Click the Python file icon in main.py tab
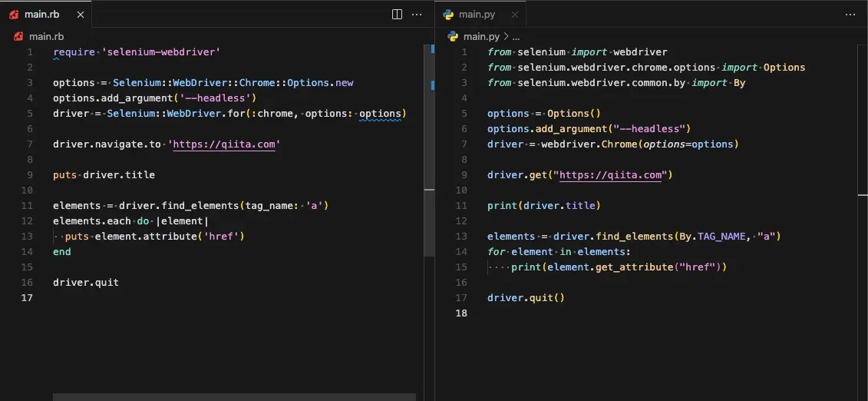The width and height of the screenshot is (868, 401). click(x=449, y=15)
